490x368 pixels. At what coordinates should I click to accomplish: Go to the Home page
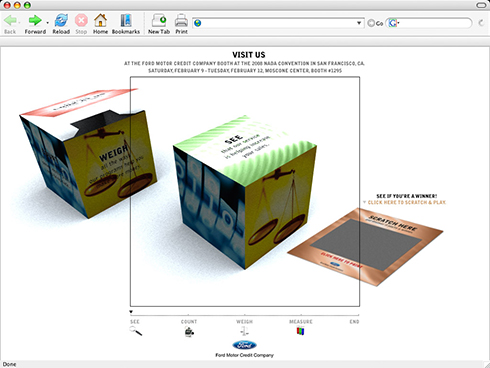click(100, 21)
